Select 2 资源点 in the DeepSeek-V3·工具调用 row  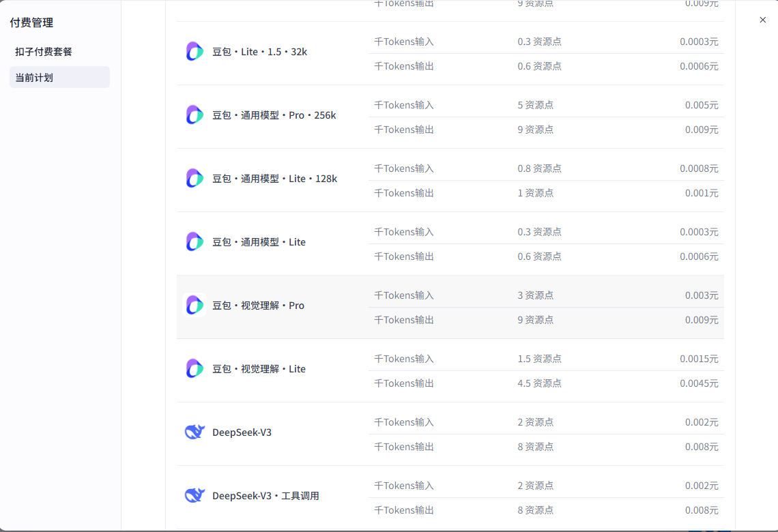[x=535, y=486]
